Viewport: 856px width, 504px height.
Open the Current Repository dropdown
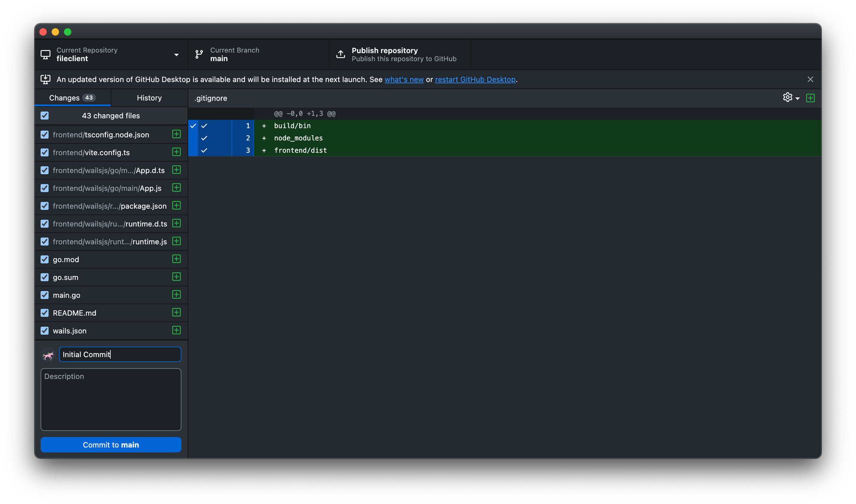[176, 54]
